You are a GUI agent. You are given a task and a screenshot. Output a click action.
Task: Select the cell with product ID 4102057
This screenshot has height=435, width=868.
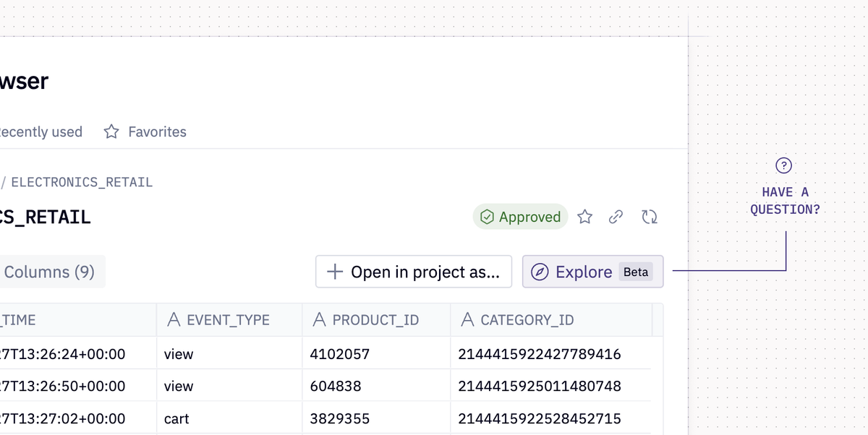376,354
